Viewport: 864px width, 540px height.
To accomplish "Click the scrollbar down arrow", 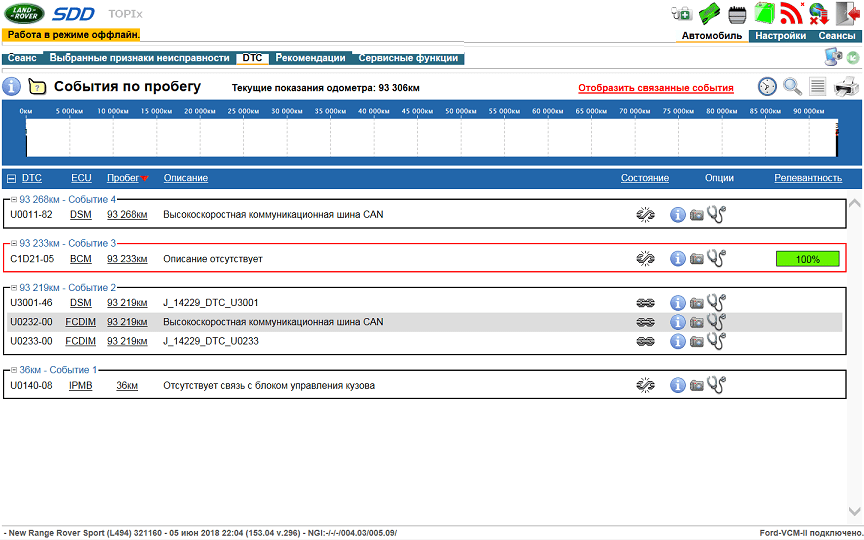I will click(x=855, y=511).
